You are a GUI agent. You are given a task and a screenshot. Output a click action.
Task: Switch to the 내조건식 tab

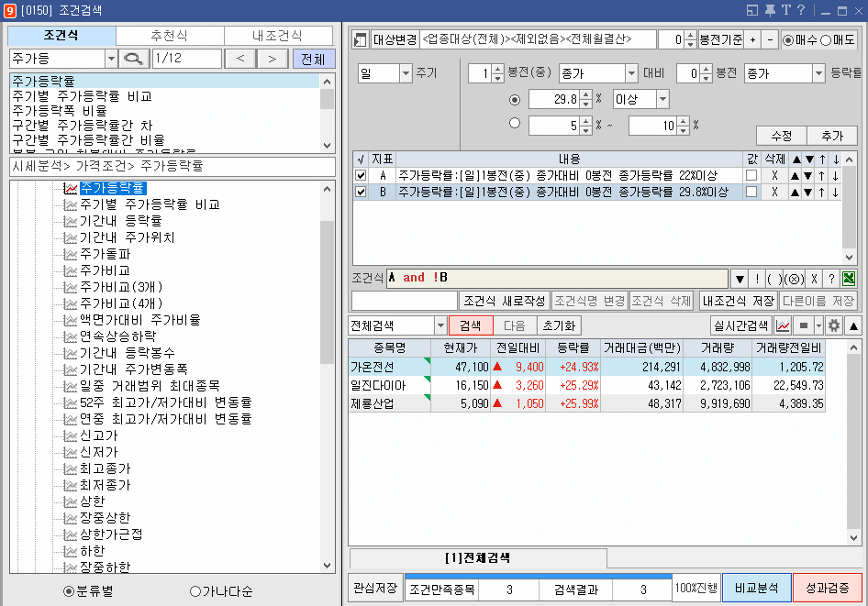pos(278,35)
